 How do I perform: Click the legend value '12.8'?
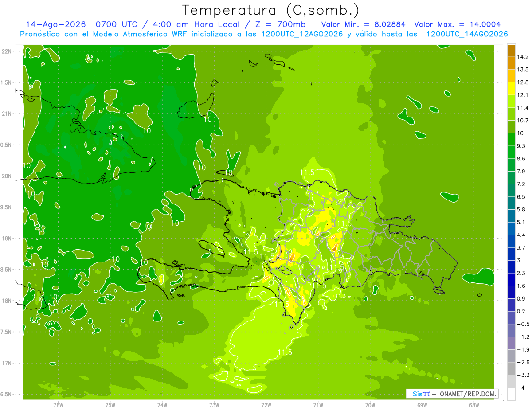[523, 82]
